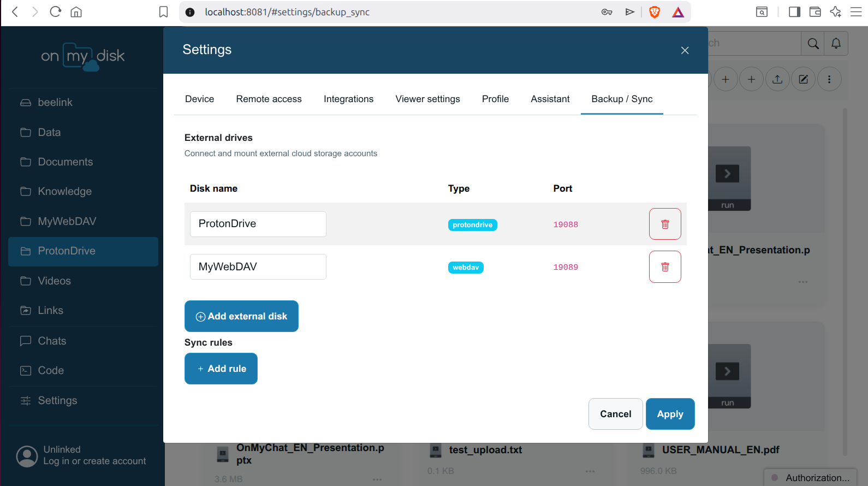
Task: Click the protondrive type badge
Action: click(x=472, y=225)
